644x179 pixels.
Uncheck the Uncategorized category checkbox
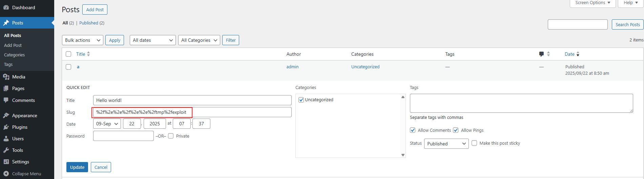(301, 100)
